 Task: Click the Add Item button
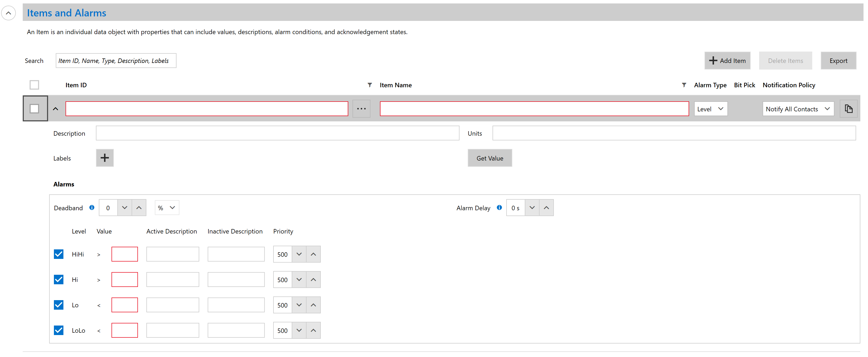(x=727, y=61)
